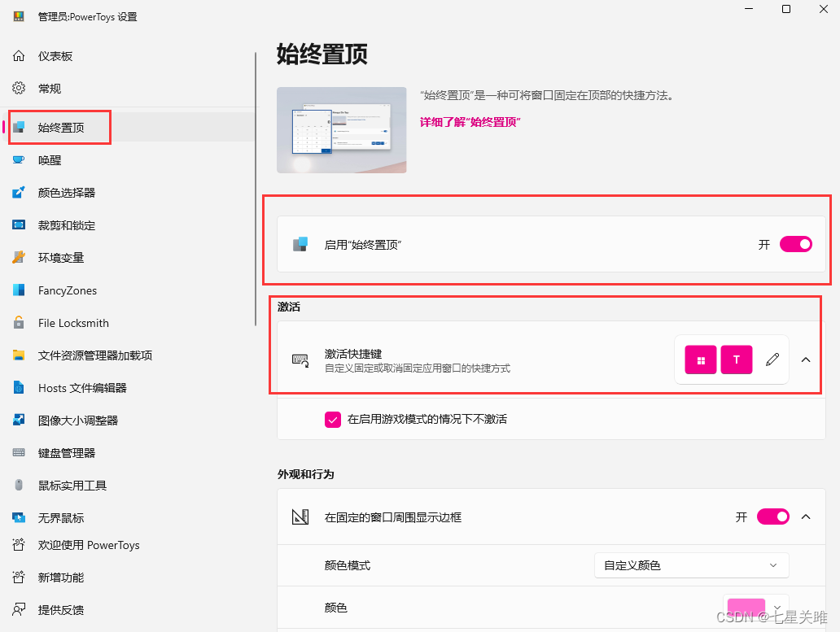Open 仪表板 in the sidebar
The width and height of the screenshot is (840, 632).
click(x=55, y=56)
